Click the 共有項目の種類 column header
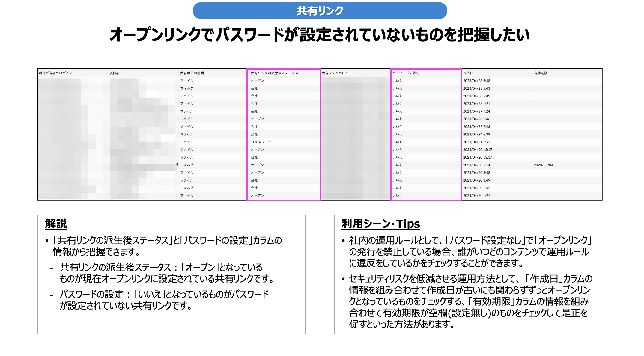 (192, 73)
